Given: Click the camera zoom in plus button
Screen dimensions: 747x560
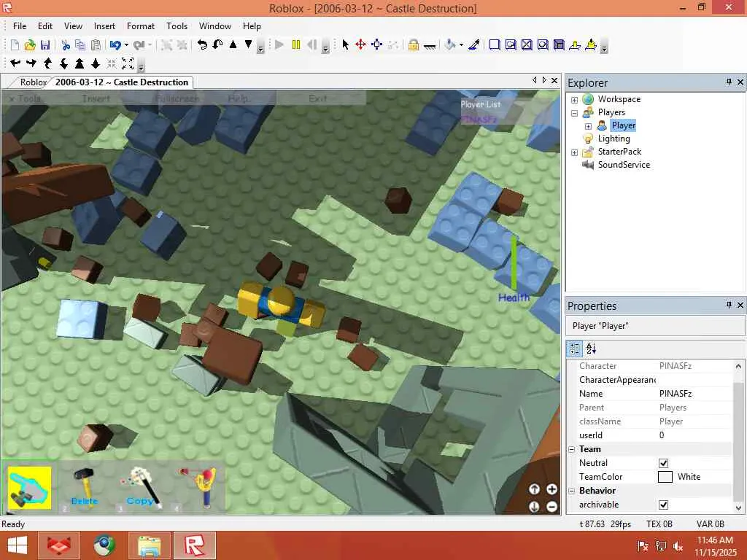Looking at the screenshot, I should tap(551, 489).
